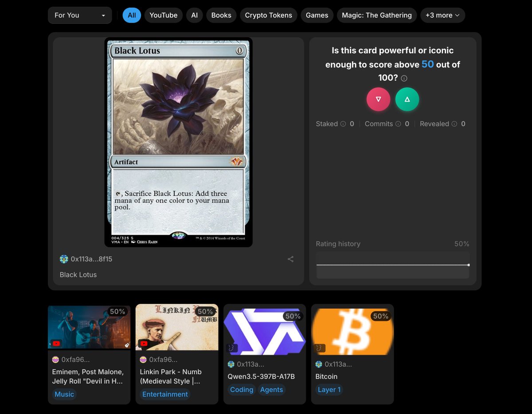Open the Linkin Park Numb card thumbnail

click(x=177, y=327)
